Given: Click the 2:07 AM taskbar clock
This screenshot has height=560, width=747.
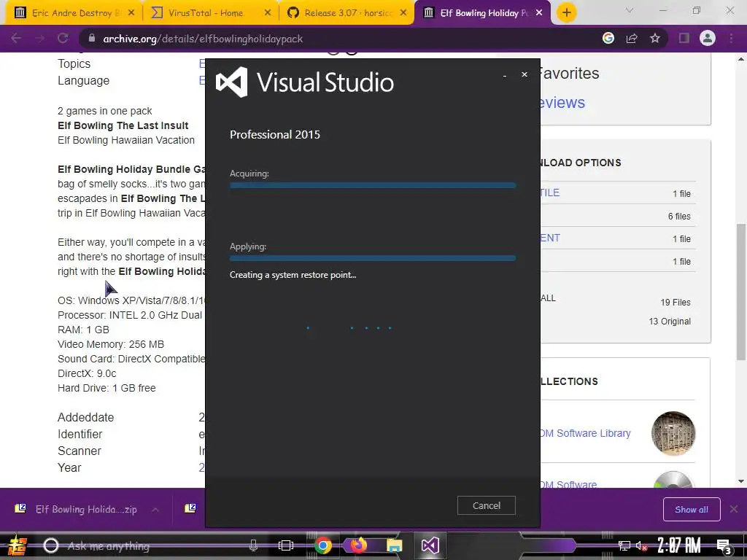Looking at the screenshot, I should (x=679, y=545).
